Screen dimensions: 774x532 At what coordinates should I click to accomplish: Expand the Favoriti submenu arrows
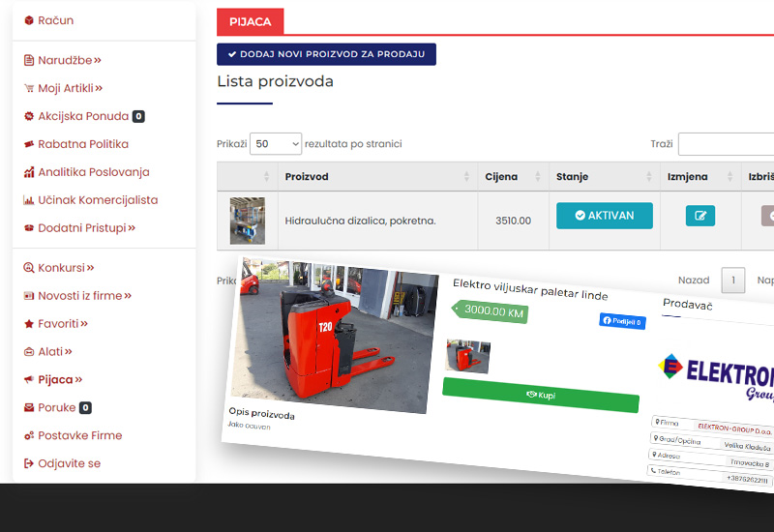point(84,324)
